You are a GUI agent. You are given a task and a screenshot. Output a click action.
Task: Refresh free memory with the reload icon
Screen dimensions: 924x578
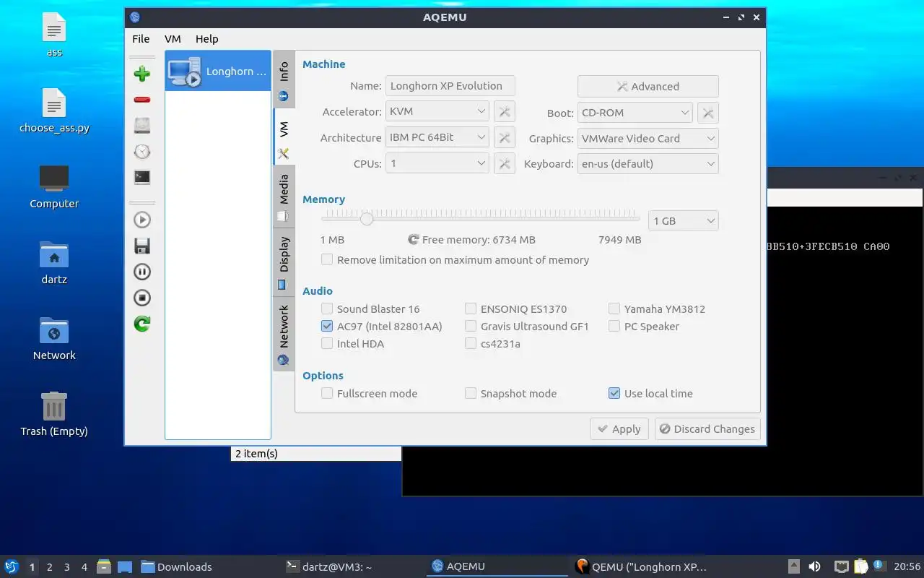point(414,240)
